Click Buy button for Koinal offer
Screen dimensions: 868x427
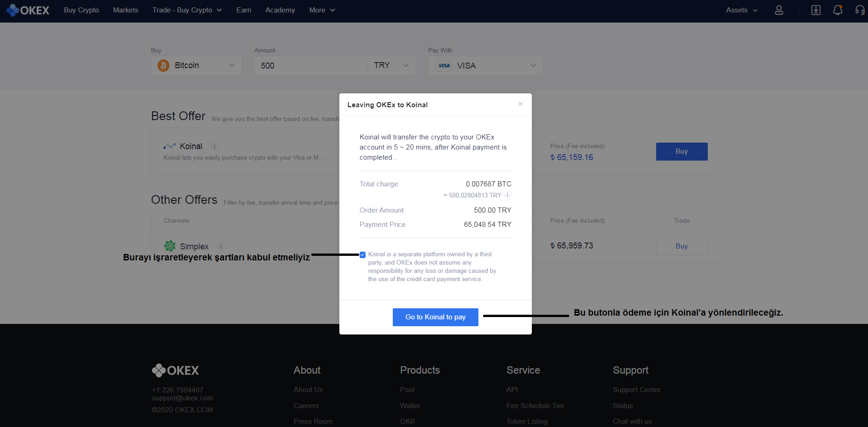click(x=682, y=151)
